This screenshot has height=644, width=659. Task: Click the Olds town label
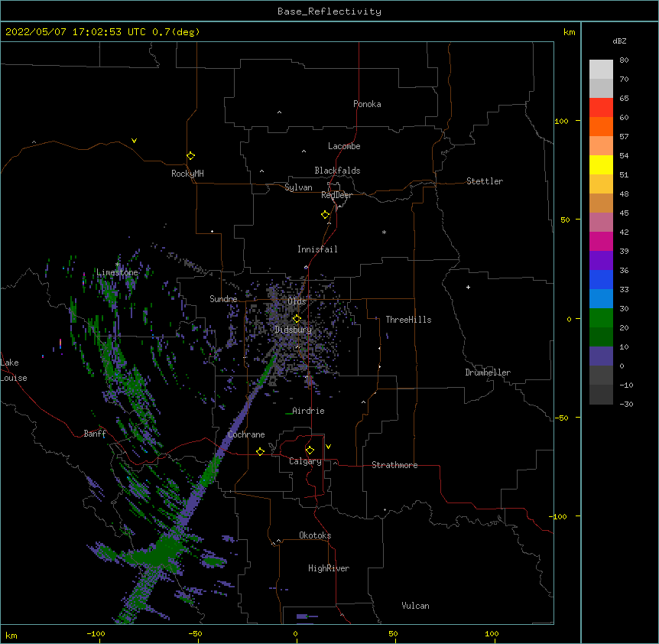coord(297,301)
